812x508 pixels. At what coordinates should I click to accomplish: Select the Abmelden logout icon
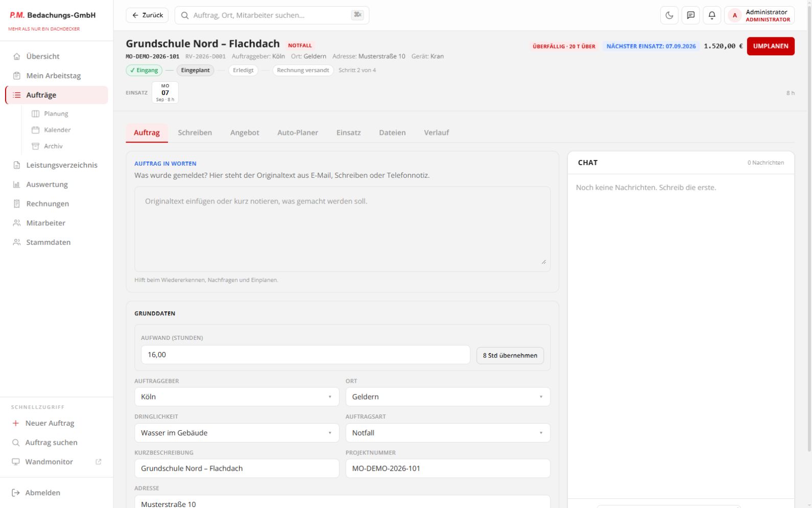[16, 493]
